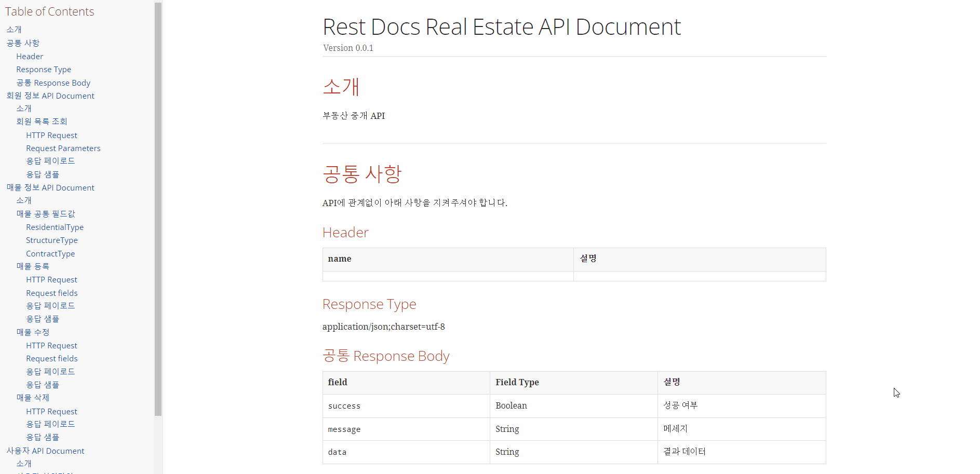Open 사용자 API Document link
980x474 pixels.
coord(45,451)
